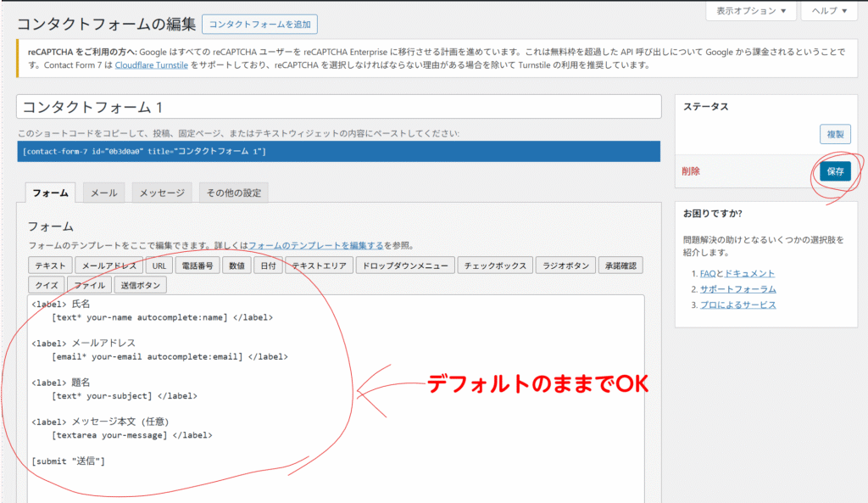Screen dimensions: 868x503
Task: Click the form title input field
Action: (338, 107)
